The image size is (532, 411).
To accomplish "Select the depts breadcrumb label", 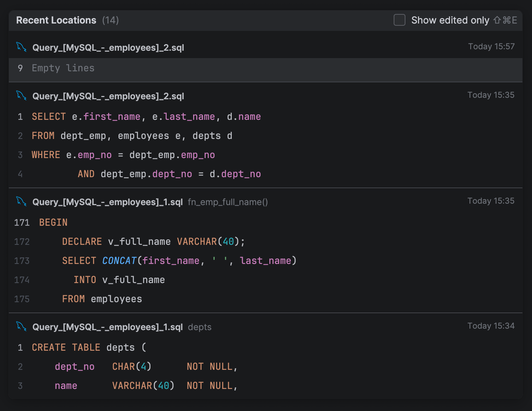I will click(x=199, y=327).
